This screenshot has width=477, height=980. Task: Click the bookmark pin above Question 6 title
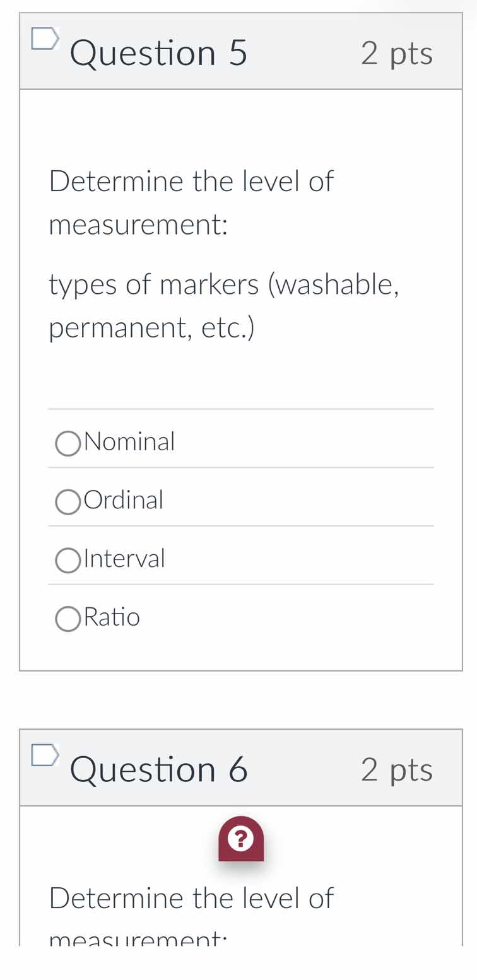coord(44,755)
